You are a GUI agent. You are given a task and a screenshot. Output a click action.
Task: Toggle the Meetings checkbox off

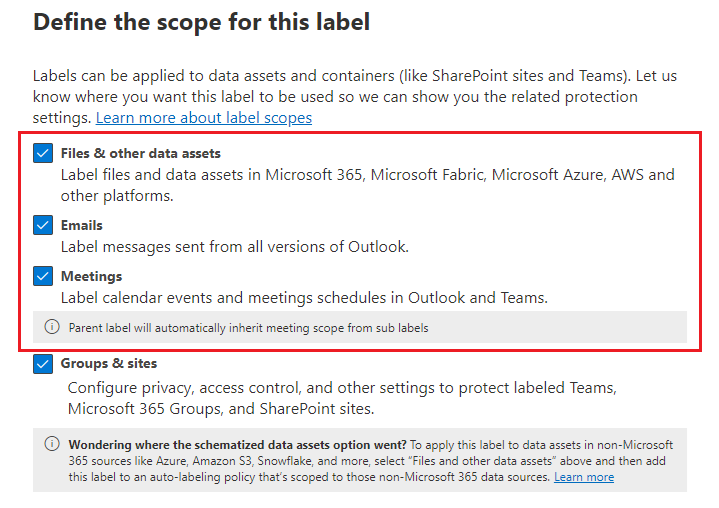coord(42,275)
